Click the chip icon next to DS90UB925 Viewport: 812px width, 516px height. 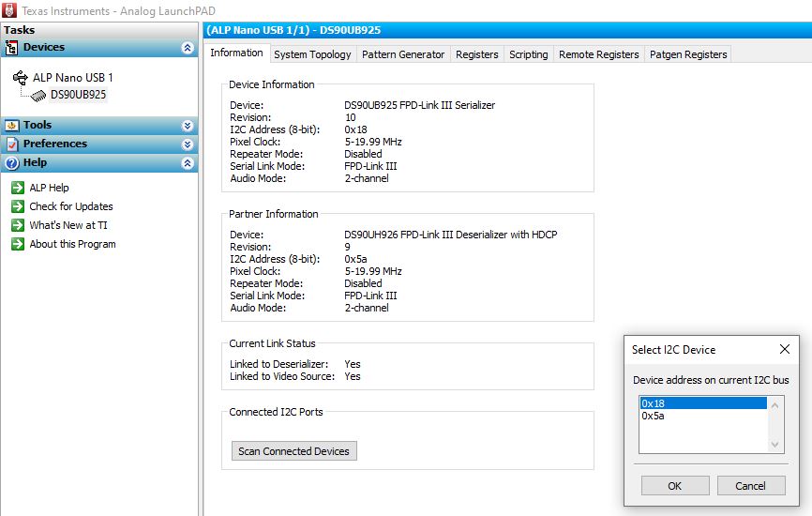coord(38,96)
